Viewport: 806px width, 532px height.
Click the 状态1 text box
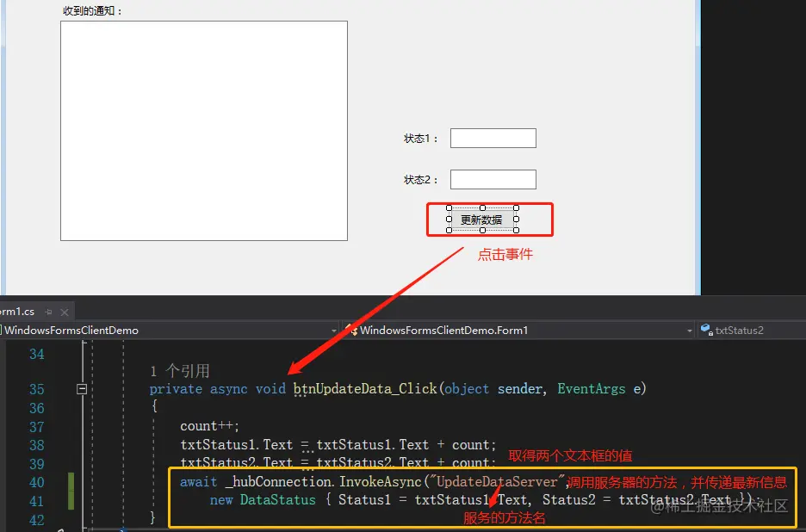pyautogui.click(x=493, y=138)
